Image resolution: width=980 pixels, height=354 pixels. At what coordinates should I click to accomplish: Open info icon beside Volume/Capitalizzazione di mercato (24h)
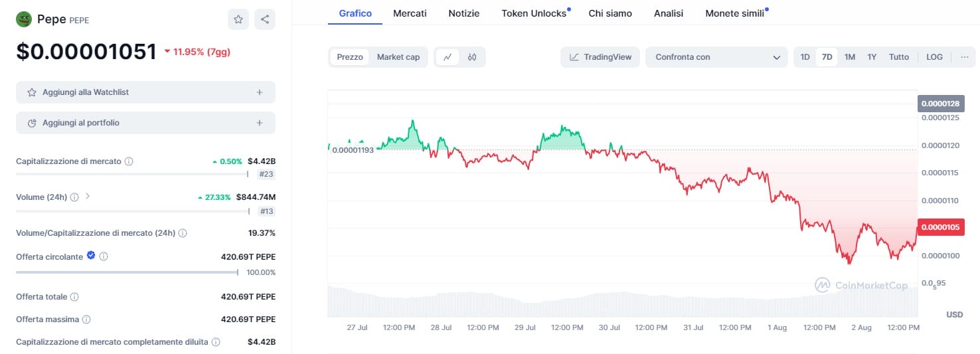(183, 233)
